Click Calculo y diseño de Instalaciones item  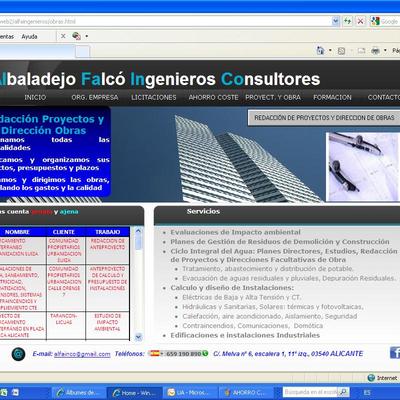[x=232, y=288]
